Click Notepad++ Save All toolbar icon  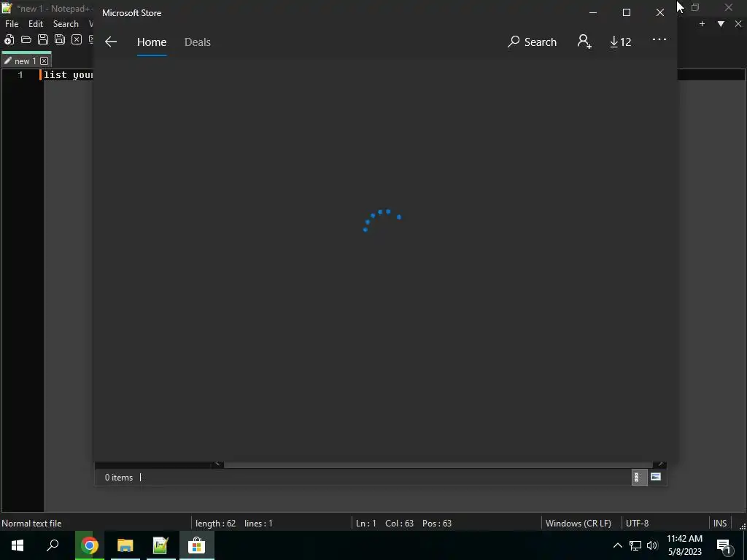tap(60, 39)
